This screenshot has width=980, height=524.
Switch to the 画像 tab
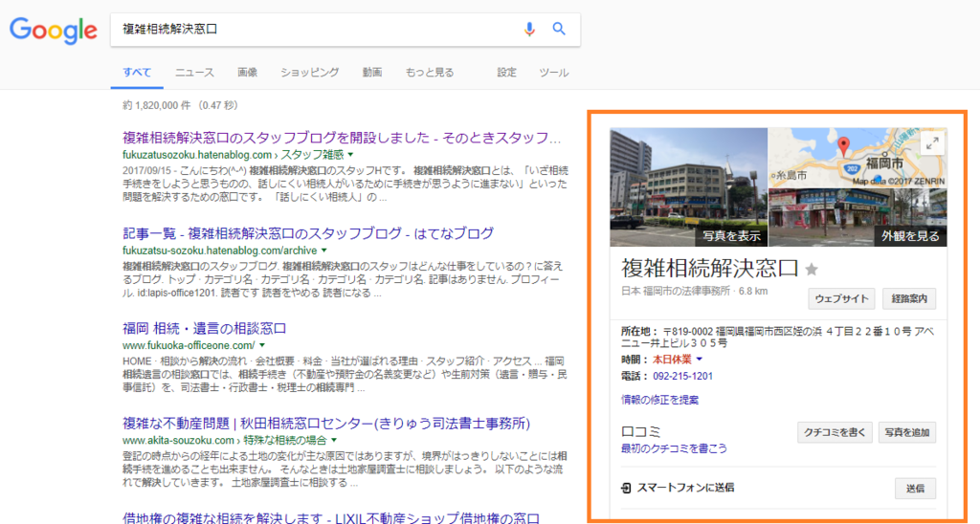point(248,73)
